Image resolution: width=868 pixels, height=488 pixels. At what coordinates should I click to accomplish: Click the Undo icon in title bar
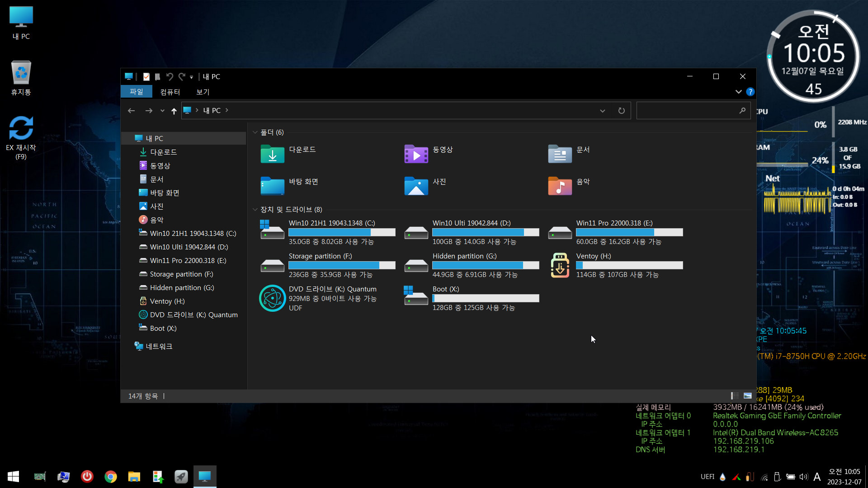click(170, 77)
